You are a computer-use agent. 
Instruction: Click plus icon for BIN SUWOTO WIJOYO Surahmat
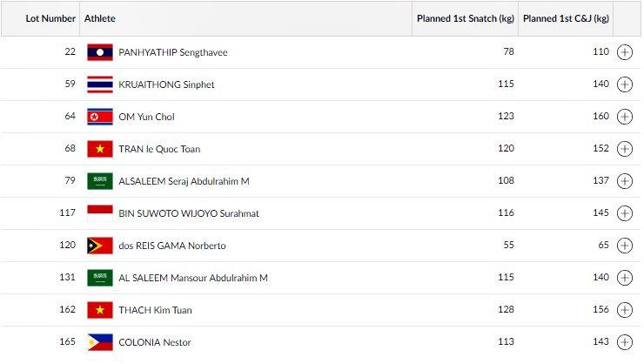[x=624, y=213]
